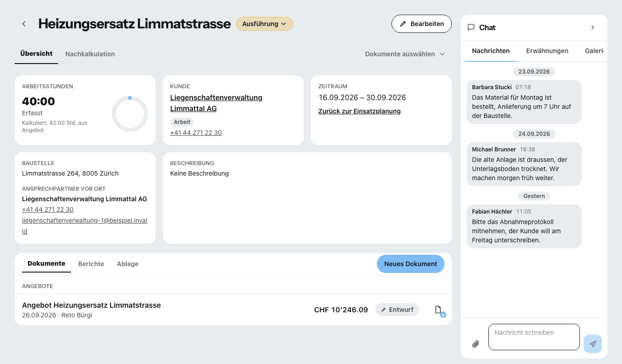Click phone number under Ansprechpartner vor Ort
The image size is (622, 364).
pos(48,209)
